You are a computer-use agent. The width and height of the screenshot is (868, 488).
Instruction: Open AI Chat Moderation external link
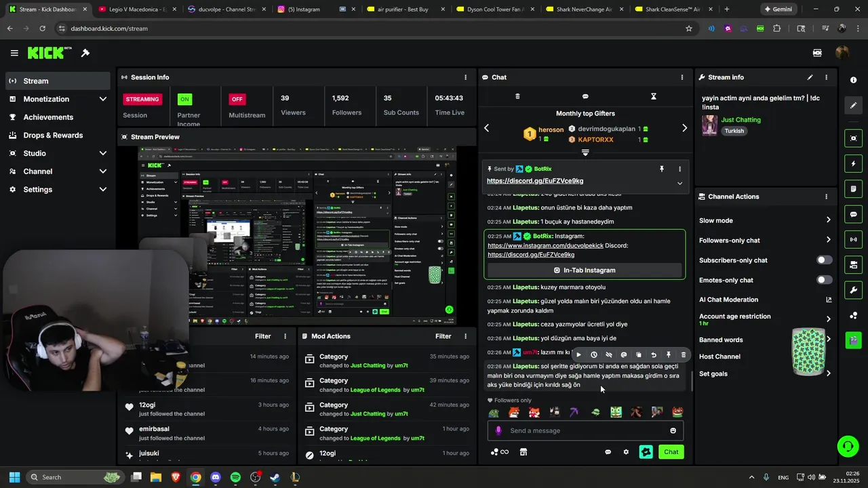click(828, 300)
